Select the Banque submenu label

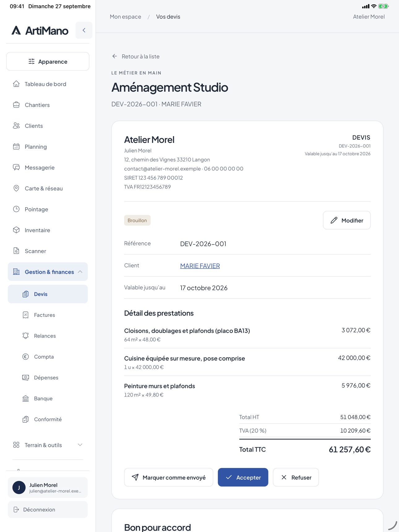tap(43, 398)
